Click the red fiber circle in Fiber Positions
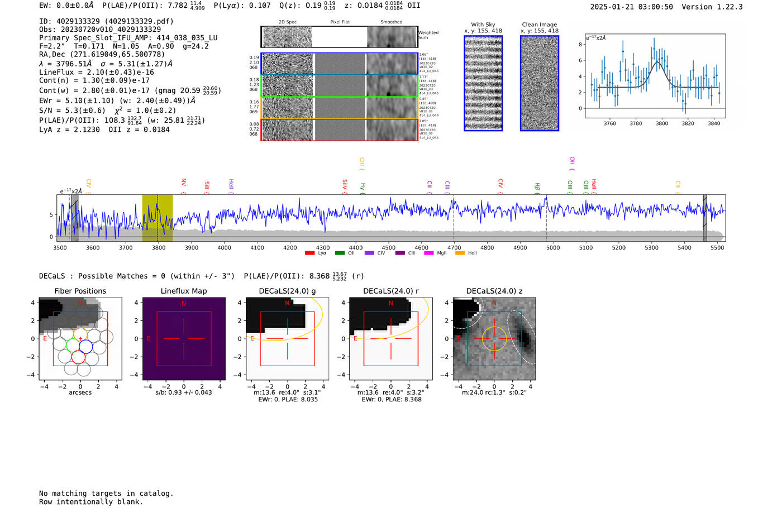 (x=78, y=356)
